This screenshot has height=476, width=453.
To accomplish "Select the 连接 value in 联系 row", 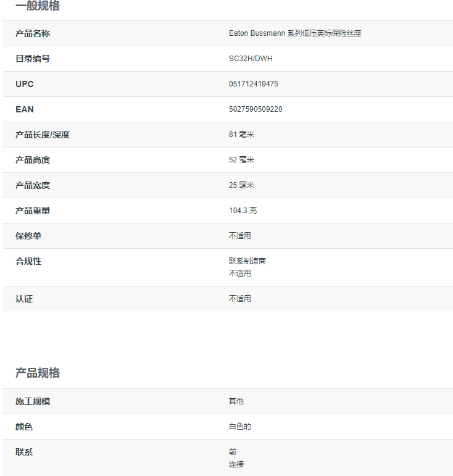I will [236, 464].
